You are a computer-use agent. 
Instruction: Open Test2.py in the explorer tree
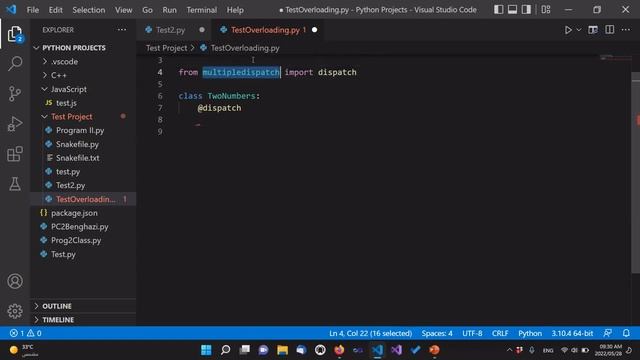83,185
